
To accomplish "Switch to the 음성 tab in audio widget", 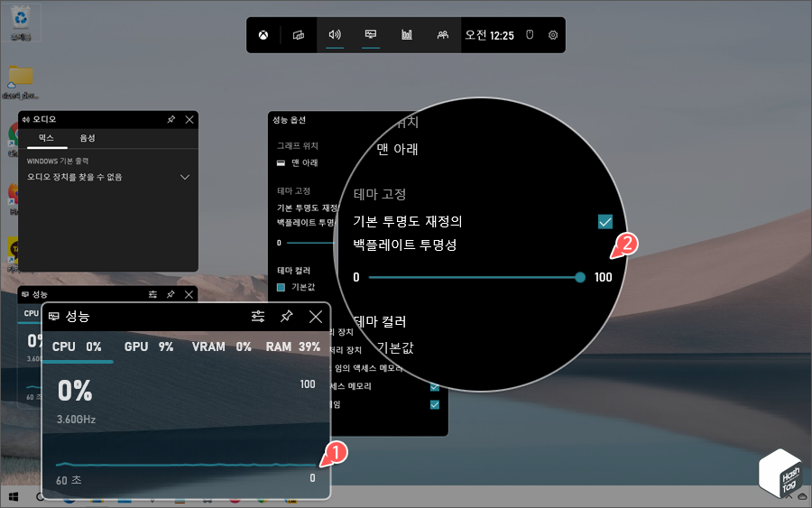I will [88, 138].
